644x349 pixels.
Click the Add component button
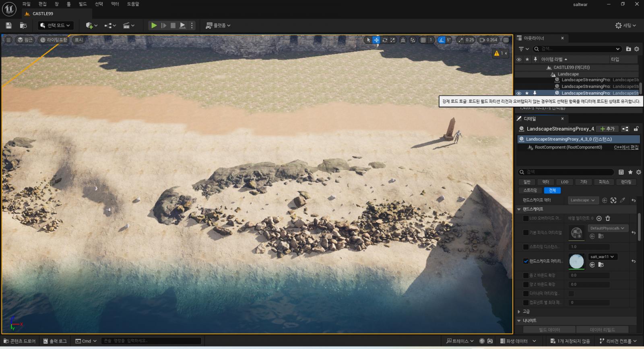click(x=607, y=129)
